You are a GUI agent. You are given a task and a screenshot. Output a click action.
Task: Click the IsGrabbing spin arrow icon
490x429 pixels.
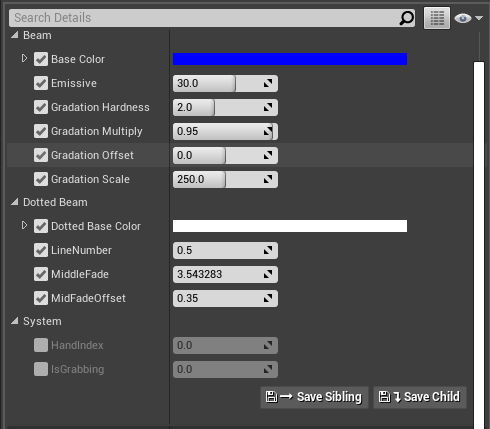point(268,369)
